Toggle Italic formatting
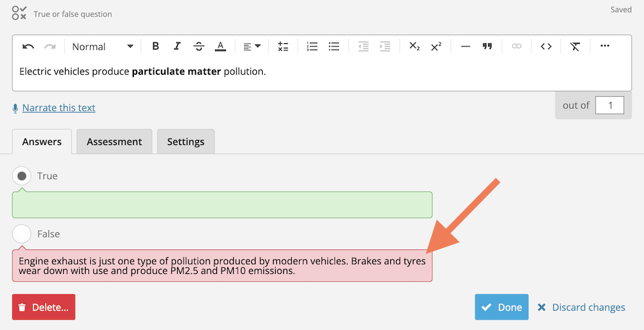 point(177,46)
